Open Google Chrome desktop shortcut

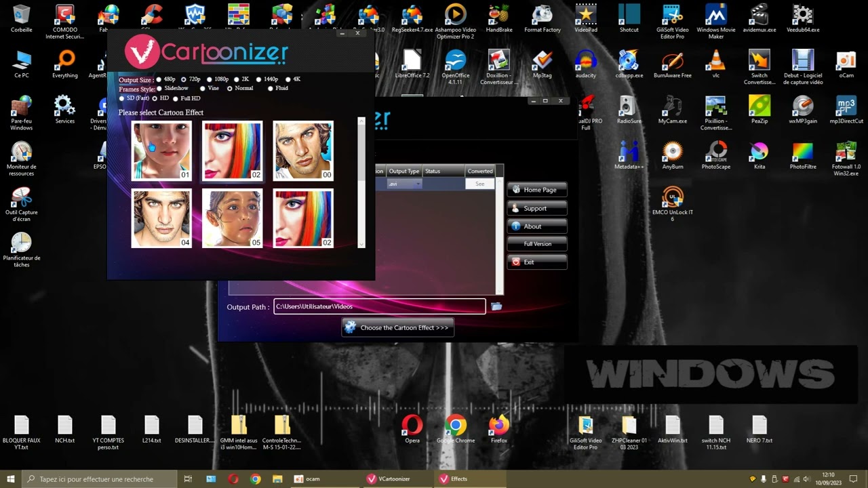point(456,429)
